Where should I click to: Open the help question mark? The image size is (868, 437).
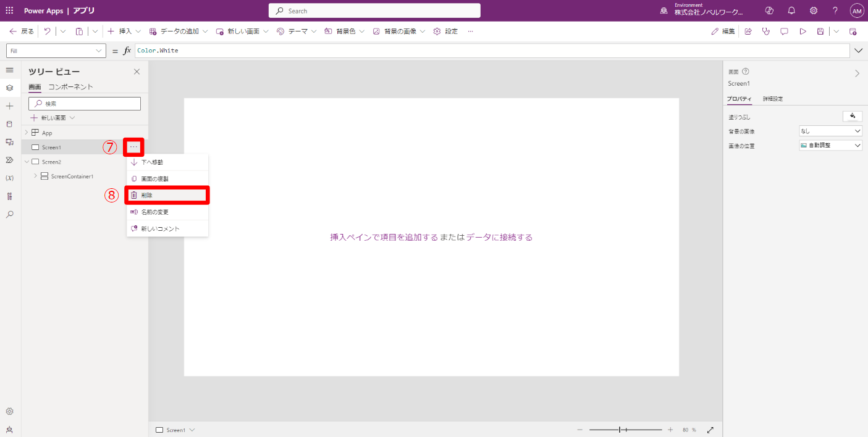coord(835,10)
